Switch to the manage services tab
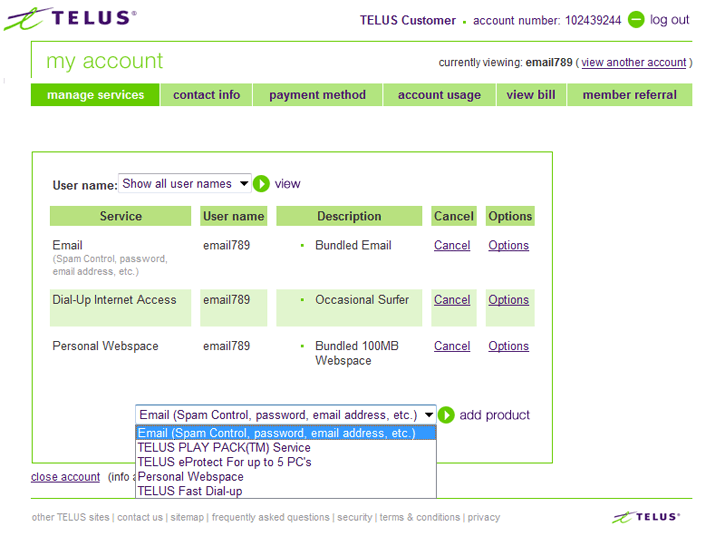Screen dimensions: 725x546 click(x=95, y=95)
